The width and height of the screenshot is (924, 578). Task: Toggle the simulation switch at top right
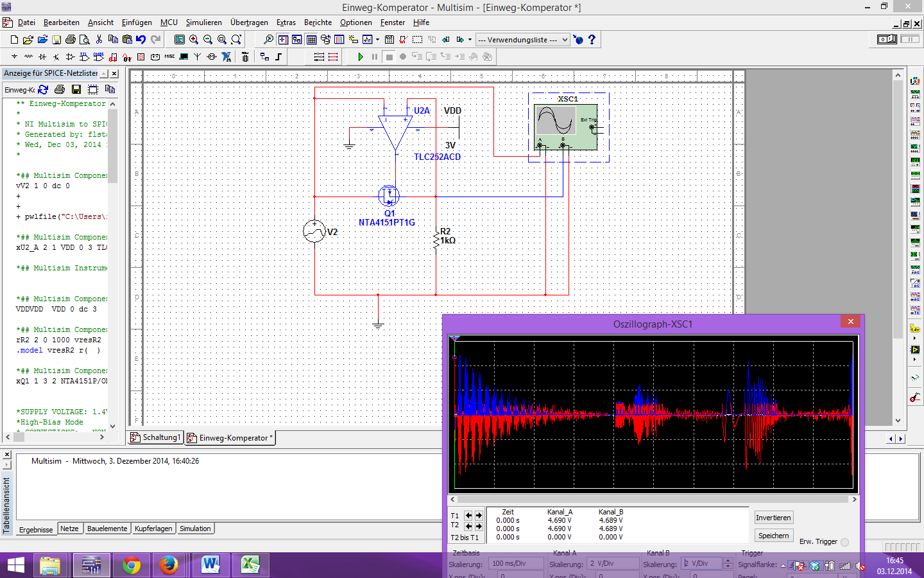887,39
